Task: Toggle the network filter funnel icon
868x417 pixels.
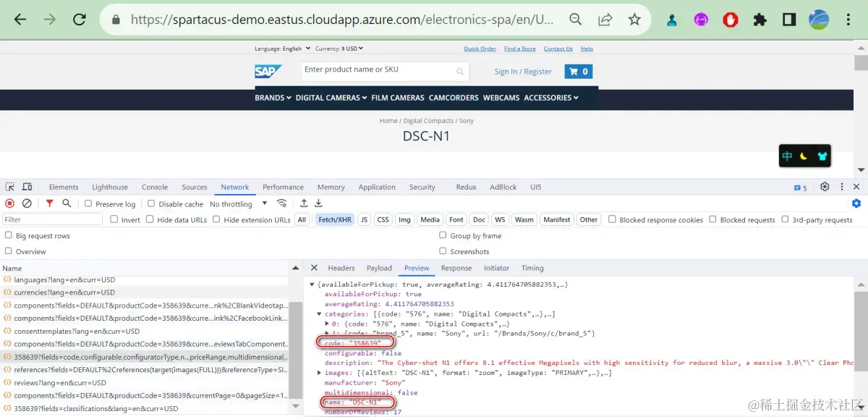Action: pos(50,203)
